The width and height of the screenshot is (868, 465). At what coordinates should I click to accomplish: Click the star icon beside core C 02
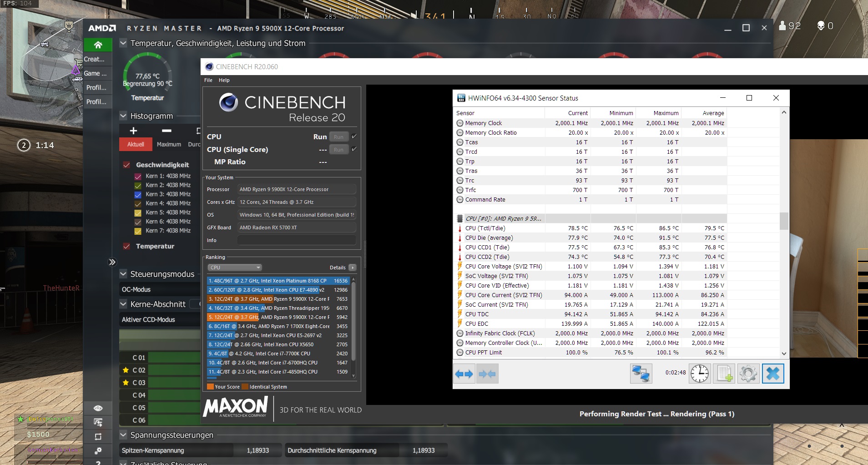pos(126,370)
